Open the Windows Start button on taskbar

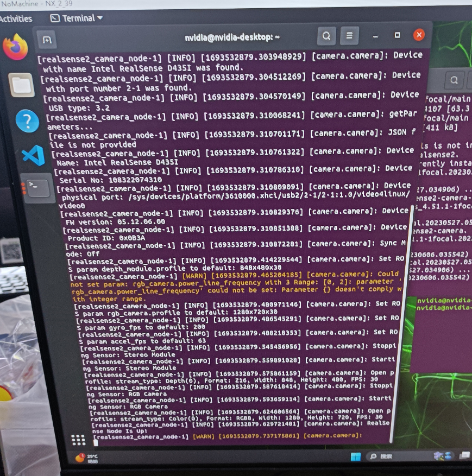click(x=356, y=456)
